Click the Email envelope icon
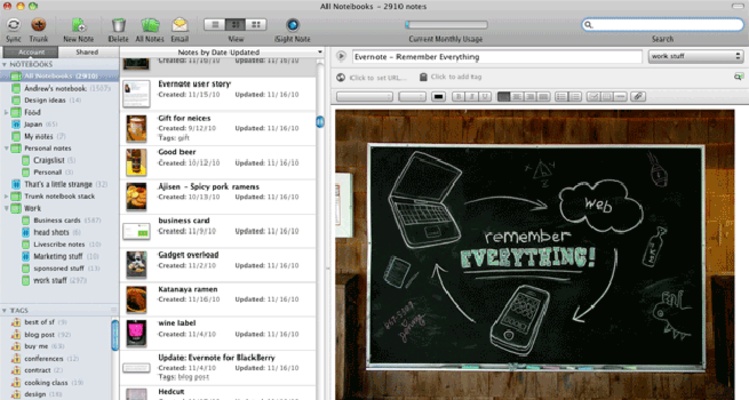Image resolution: width=749 pixels, height=400 pixels. pyautogui.click(x=180, y=25)
